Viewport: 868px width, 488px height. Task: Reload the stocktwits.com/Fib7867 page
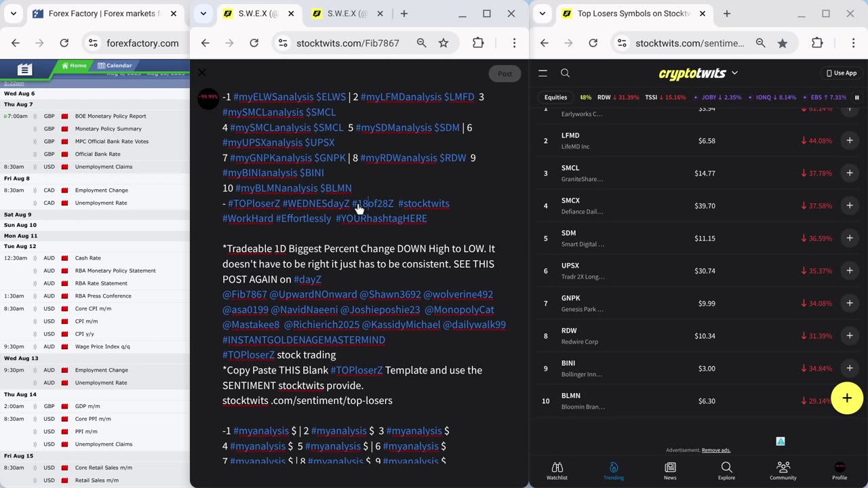(x=254, y=43)
